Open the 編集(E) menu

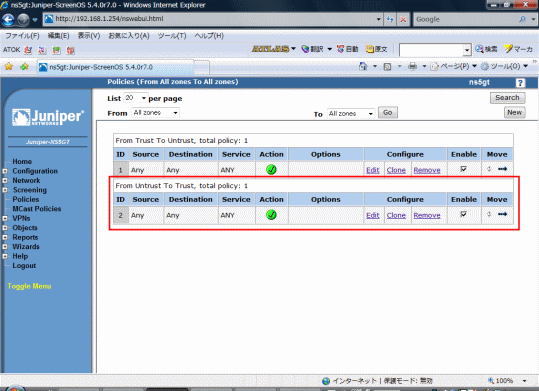pos(58,36)
